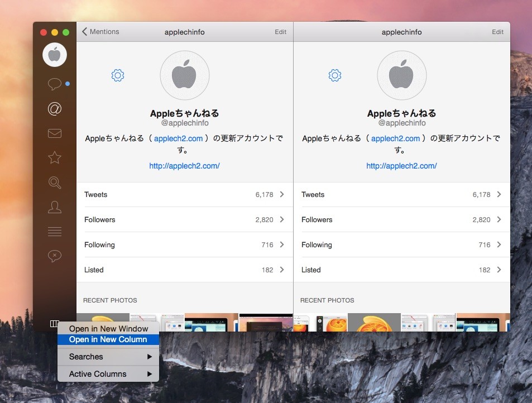Click gear icon in right column profile
Screen dimensions: 532x403
tap(335, 75)
